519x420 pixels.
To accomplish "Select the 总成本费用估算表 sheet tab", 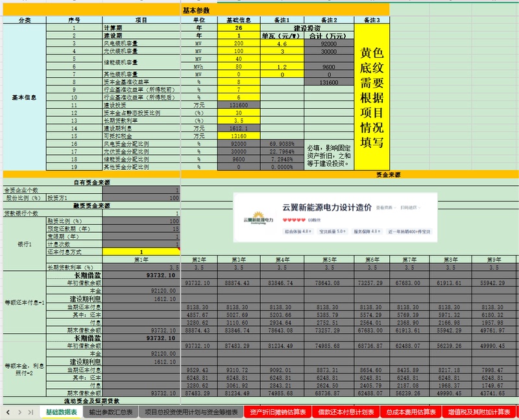I will pyautogui.click(x=411, y=412).
